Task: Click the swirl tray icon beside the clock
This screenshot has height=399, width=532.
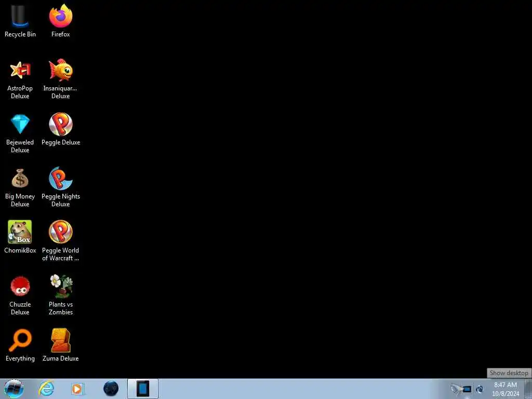Action: pyautogui.click(x=480, y=389)
